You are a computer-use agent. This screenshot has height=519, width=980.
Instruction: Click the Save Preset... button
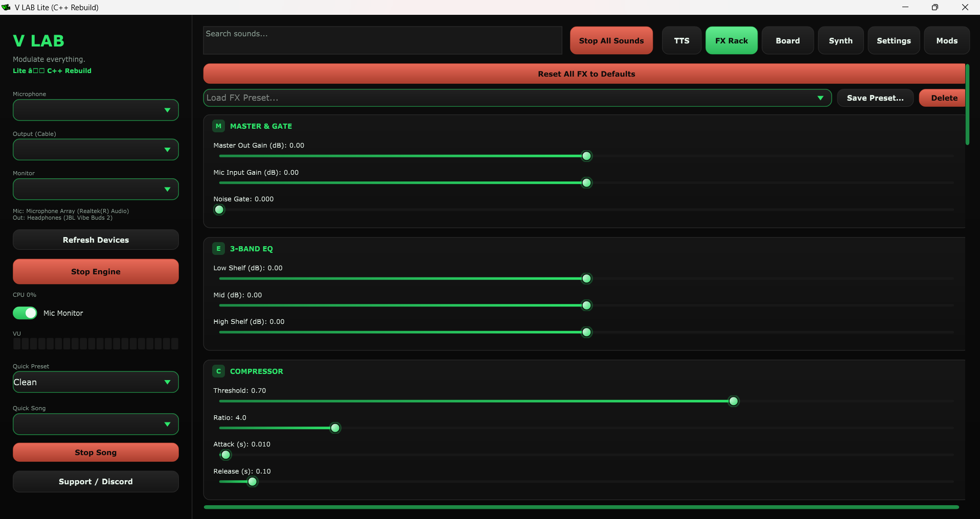(x=875, y=98)
